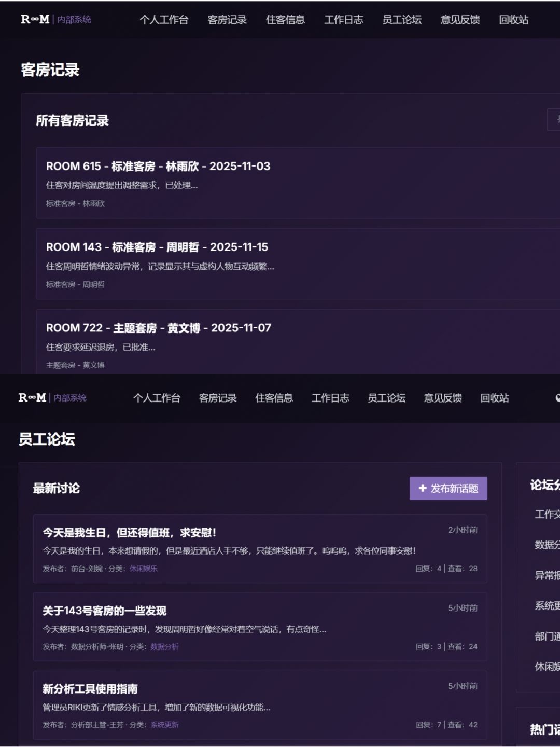Open 个人工作台 in the 客房记录 page navbar
The width and height of the screenshot is (560, 747).
tap(164, 19)
